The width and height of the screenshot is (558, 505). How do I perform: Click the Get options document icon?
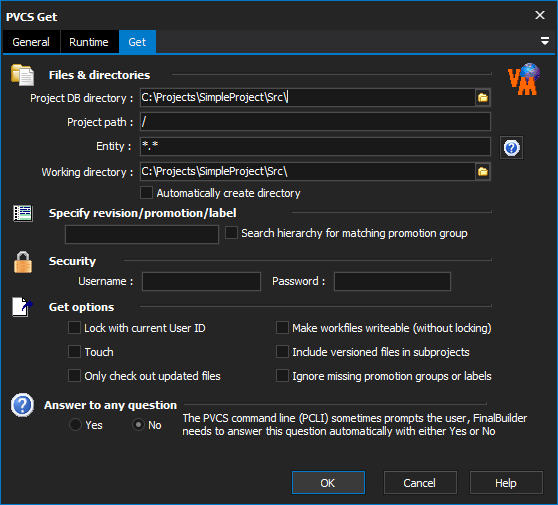(22, 307)
